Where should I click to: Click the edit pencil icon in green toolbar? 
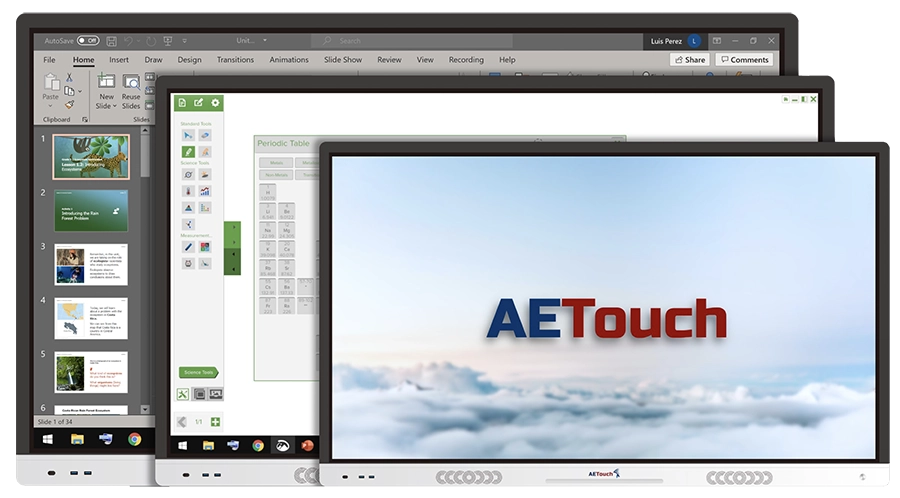(199, 103)
